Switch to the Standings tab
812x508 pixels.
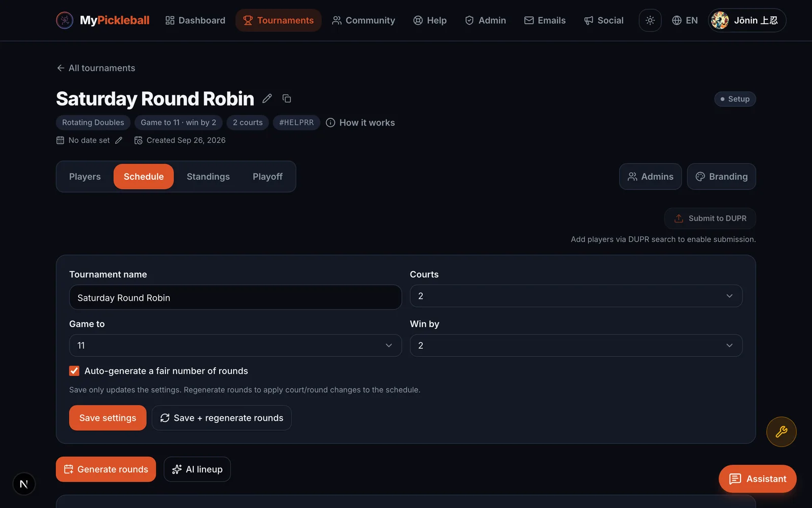[x=208, y=177]
